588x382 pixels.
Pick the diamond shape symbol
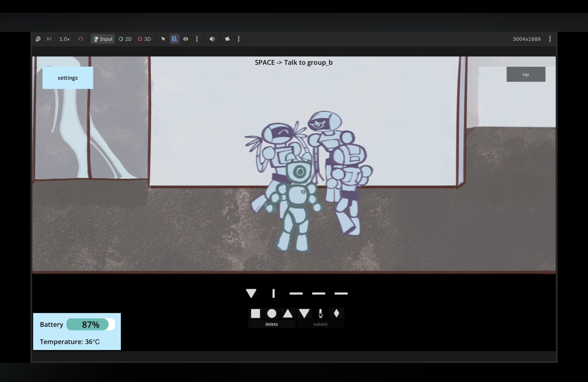(x=337, y=314)
